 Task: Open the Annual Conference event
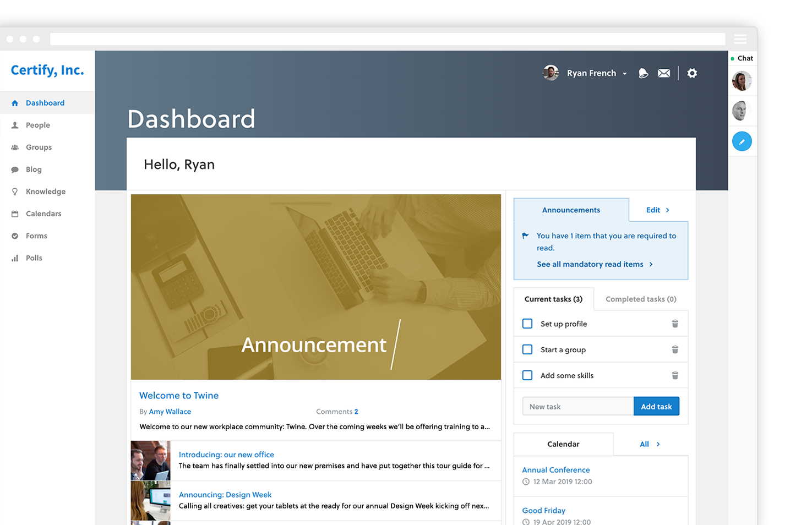[x=556, y=470]
